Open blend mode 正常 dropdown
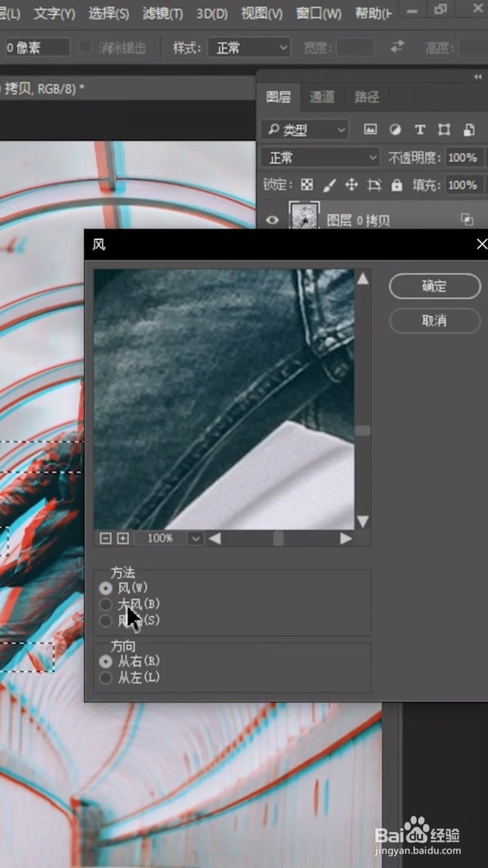This screenshot has width=488, height=868. coord(320,157)
